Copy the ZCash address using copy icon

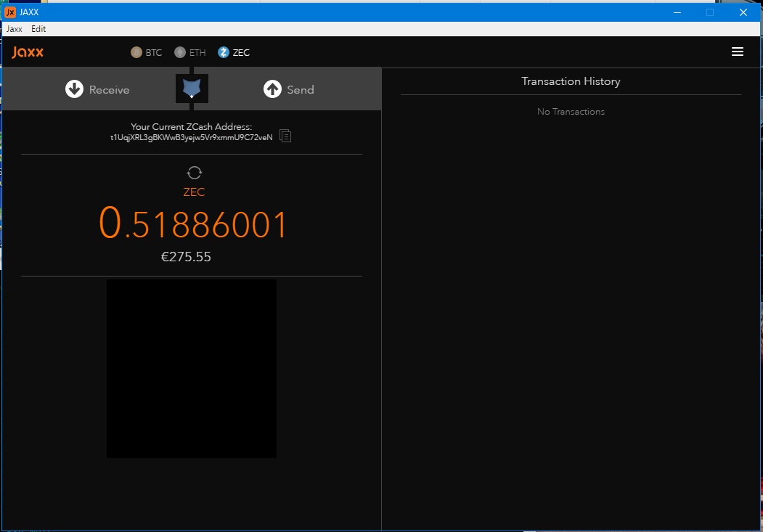point(285,136)
